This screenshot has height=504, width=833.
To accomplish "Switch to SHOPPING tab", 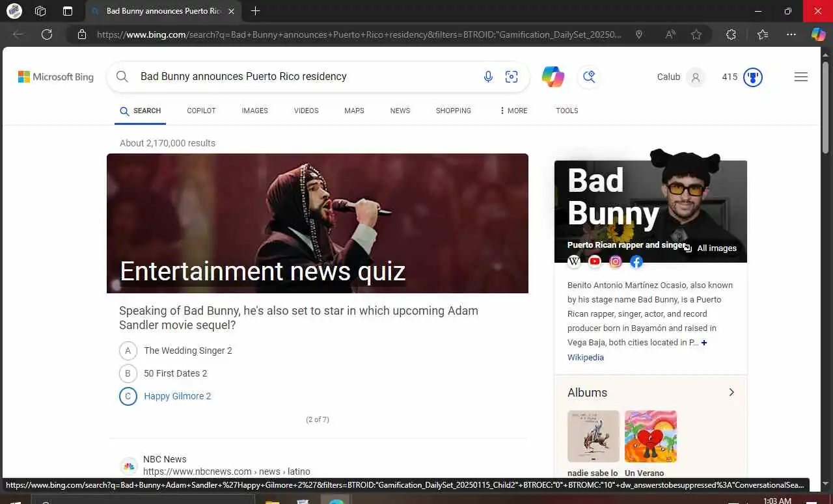I will coord(454,111).
